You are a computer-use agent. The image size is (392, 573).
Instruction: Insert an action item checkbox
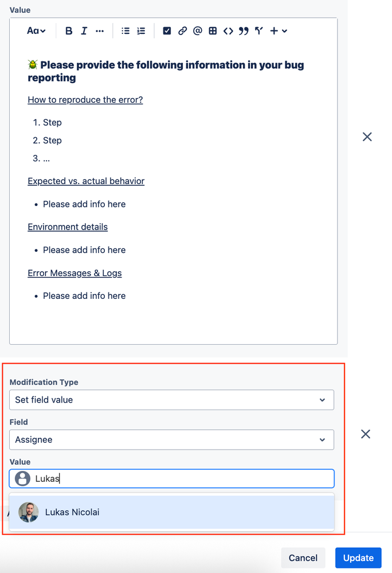[x=167, y=30]
